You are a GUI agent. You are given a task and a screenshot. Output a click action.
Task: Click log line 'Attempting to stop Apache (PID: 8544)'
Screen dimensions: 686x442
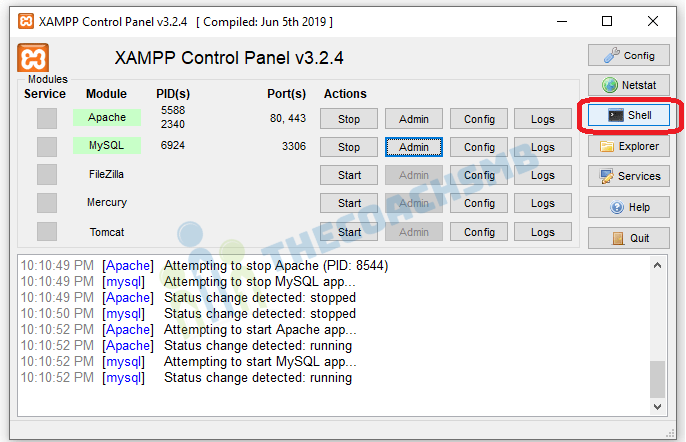coord(276,266)
